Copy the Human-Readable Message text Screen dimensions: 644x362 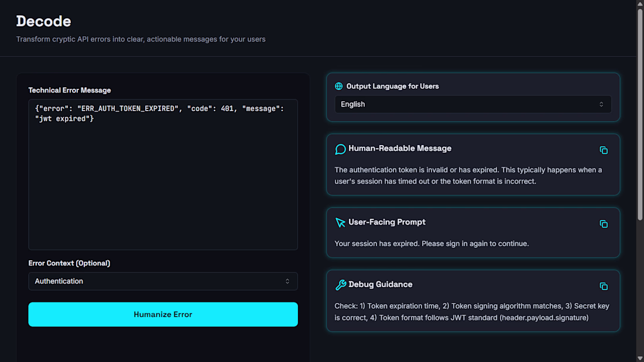[604, 150]
